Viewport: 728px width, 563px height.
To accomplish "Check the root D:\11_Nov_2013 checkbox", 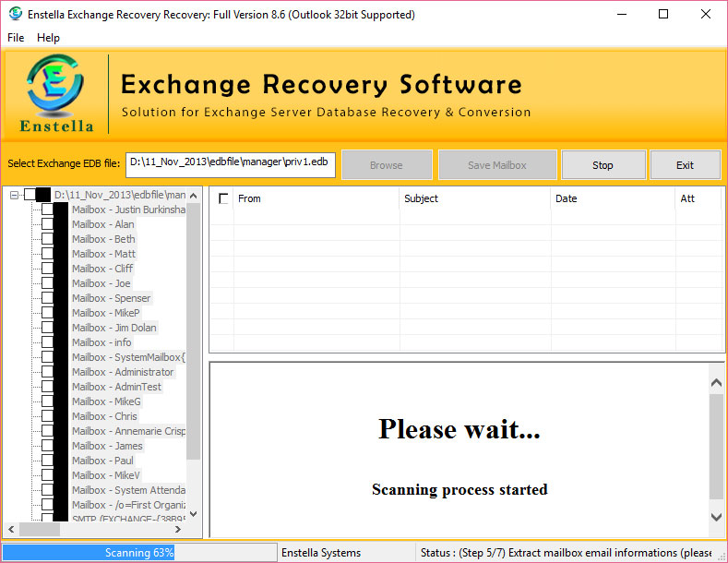I will click(30, 195).
